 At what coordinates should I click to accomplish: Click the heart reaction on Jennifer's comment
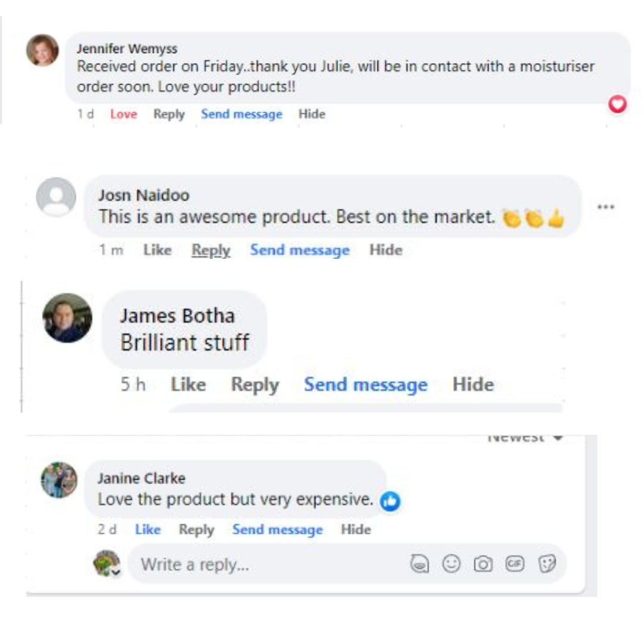pyautogui.click(x=618, y=105)
